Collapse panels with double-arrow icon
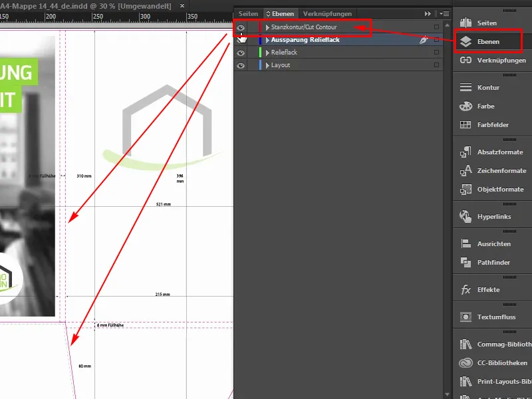The image size is (532, 399). pyautogui.click(x=428, y=13)
